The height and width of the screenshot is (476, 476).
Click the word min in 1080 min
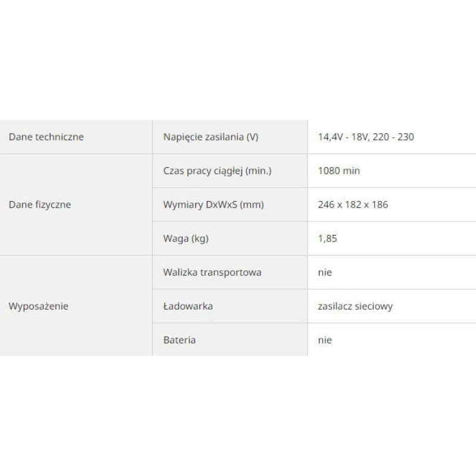351,171
